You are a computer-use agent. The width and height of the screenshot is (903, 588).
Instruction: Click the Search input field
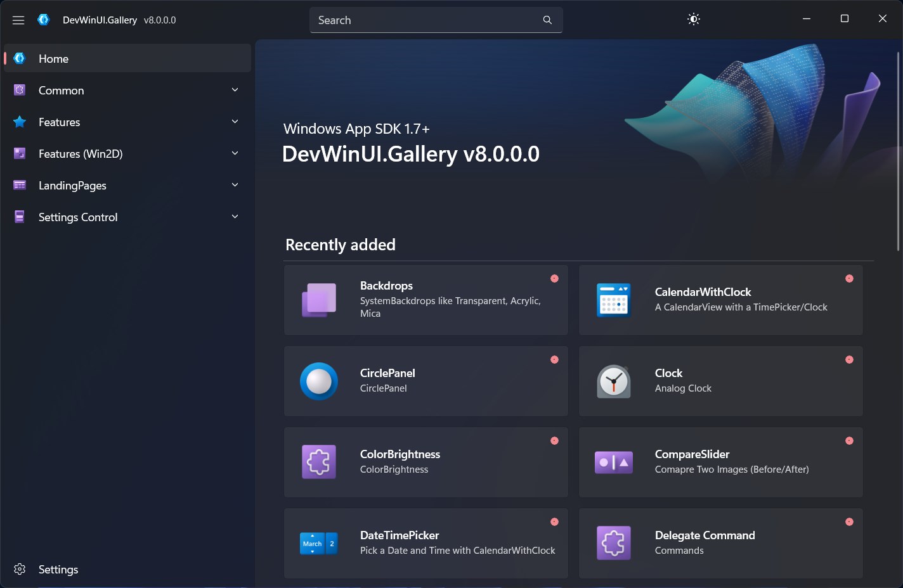click(x=436, y=20)
